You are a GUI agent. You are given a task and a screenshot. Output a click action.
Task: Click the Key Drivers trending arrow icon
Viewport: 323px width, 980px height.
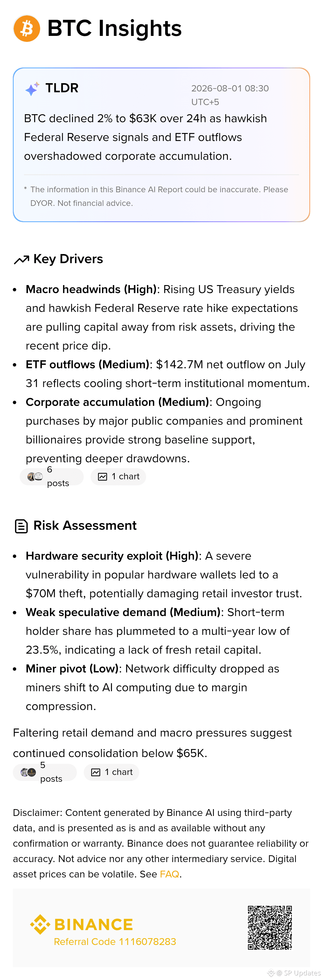click(21, 259)
